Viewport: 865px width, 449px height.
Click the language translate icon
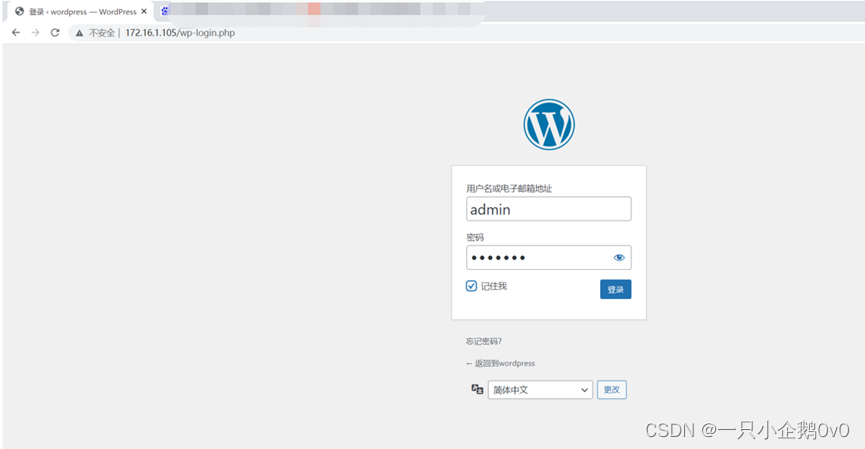tap(477, 389)
